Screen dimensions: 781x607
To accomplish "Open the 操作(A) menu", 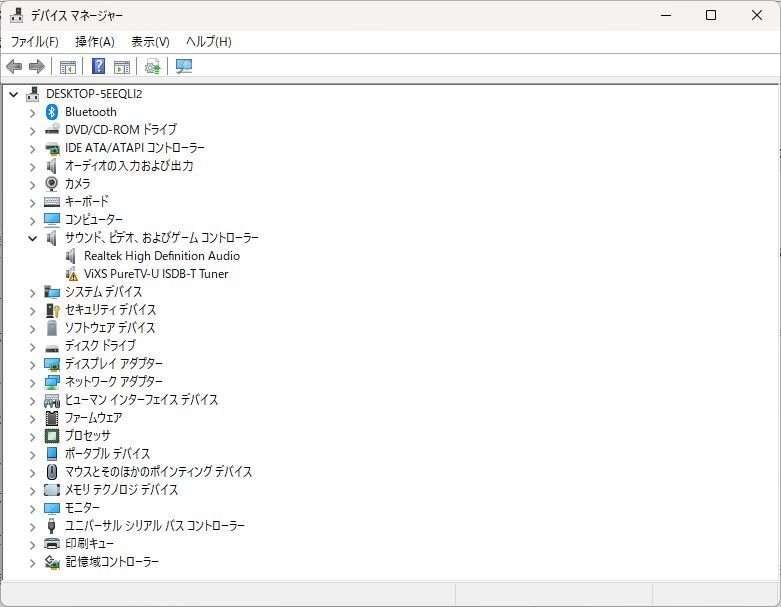I will pos(95,42).
